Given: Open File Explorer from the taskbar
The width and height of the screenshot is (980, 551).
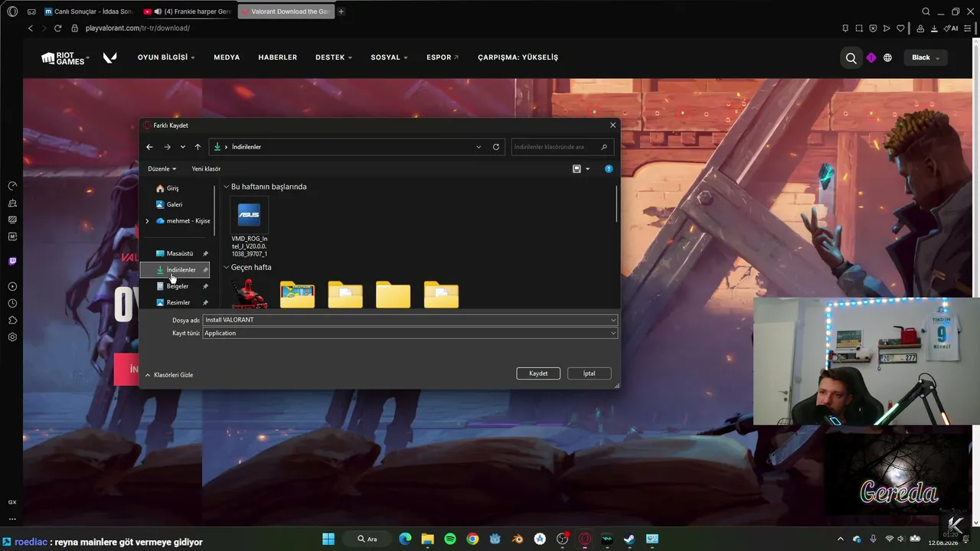Looking at the screenshot, I should [x=427, y=539].
